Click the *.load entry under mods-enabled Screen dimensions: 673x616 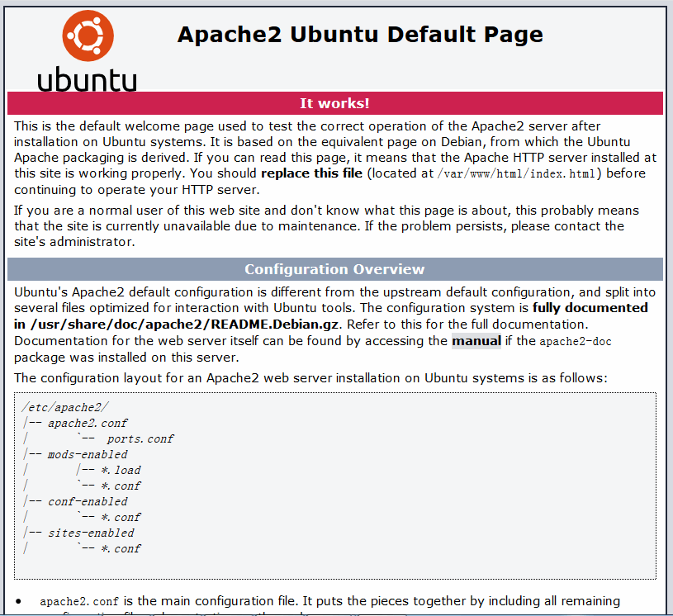pos(121,470)
